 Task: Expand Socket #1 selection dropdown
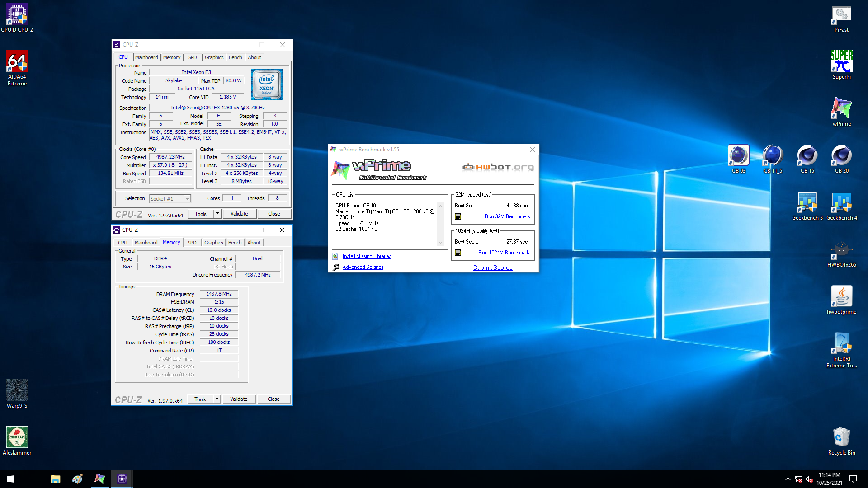(187, 199)
